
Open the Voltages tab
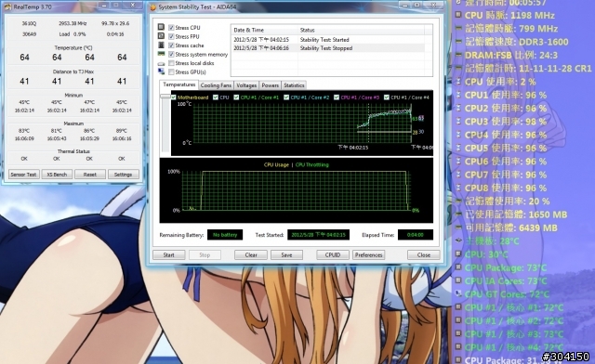246,85
